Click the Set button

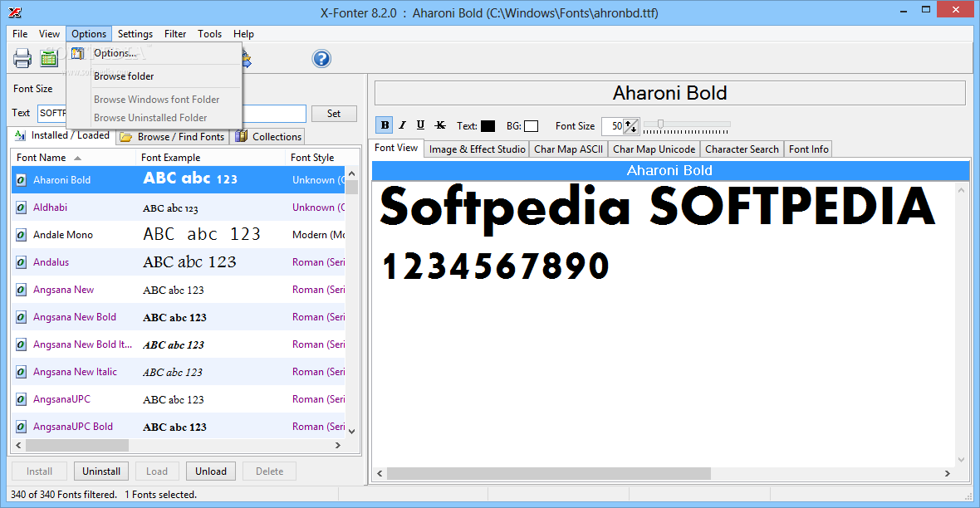334,114
